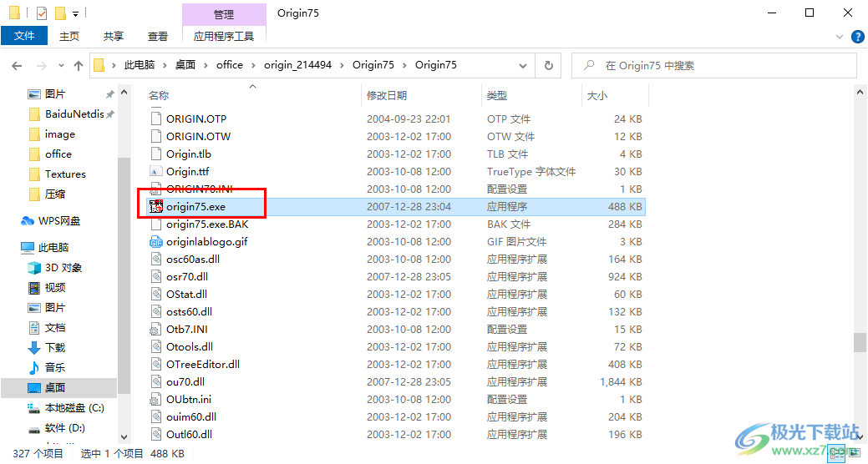Click the Back navigation arrow
Image resolution: width=868 pixels, height=464 pixels.
[x=18, y=66]
